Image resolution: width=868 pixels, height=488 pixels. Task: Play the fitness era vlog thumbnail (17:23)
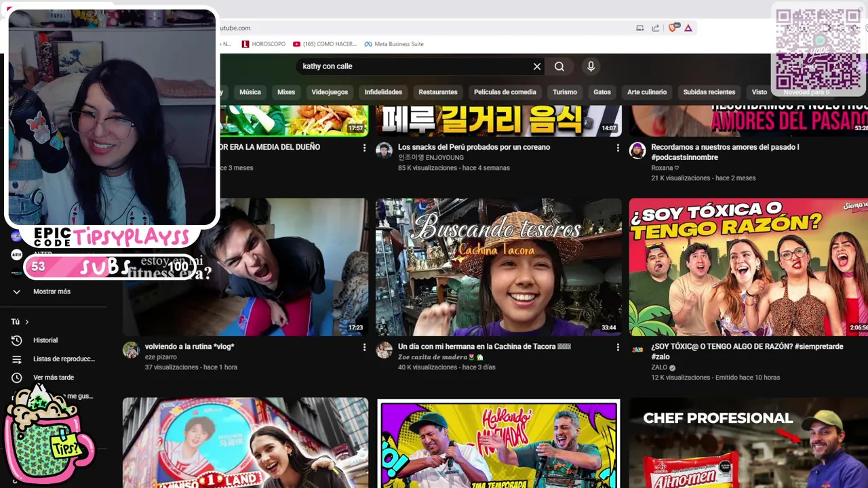[x=245, y=267]
